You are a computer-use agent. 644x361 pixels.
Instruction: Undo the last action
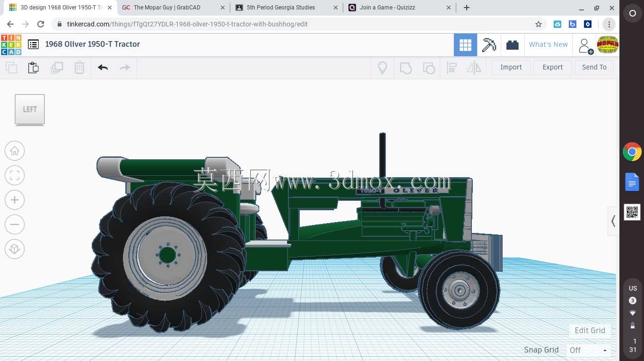pos(103,68)
